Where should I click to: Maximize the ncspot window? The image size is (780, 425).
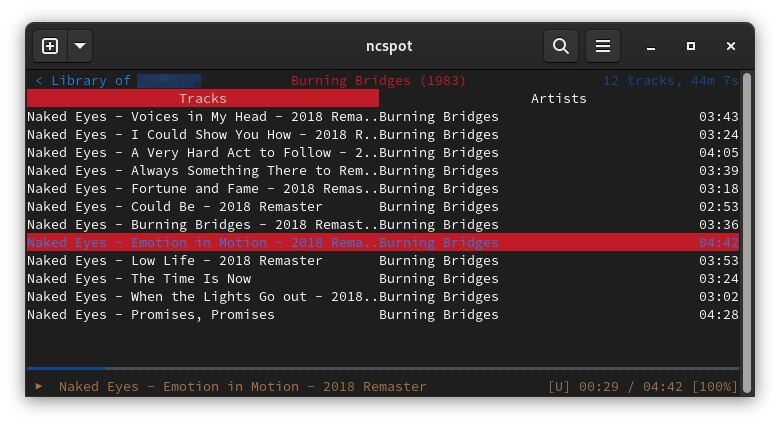[x=690, y=46]
